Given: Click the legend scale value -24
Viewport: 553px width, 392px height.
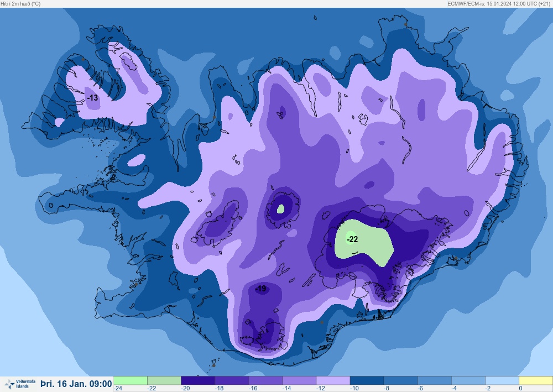Looking at the screenshot, I should 118,388.
